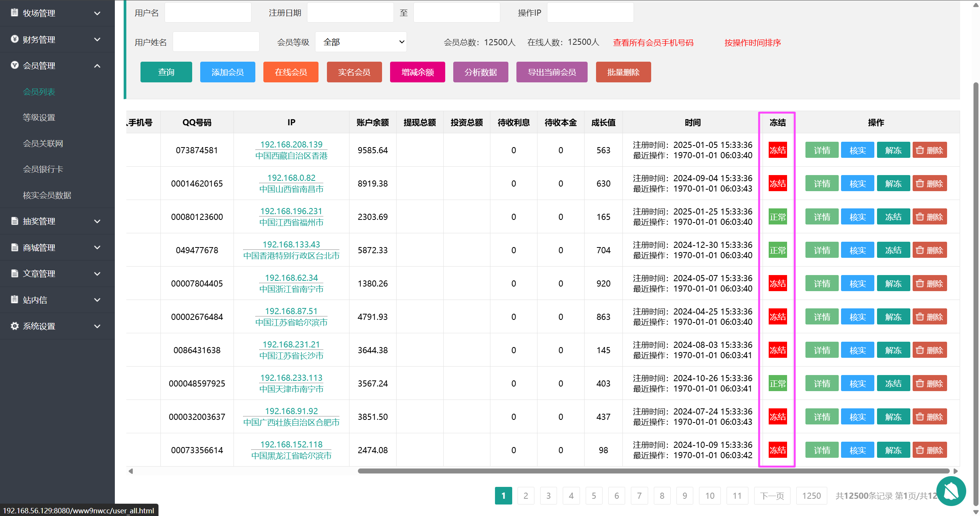Click trash icon in row 00007804405
This screenshot has height=516, width=980.
pyautogui.click(x=920, y=283)
